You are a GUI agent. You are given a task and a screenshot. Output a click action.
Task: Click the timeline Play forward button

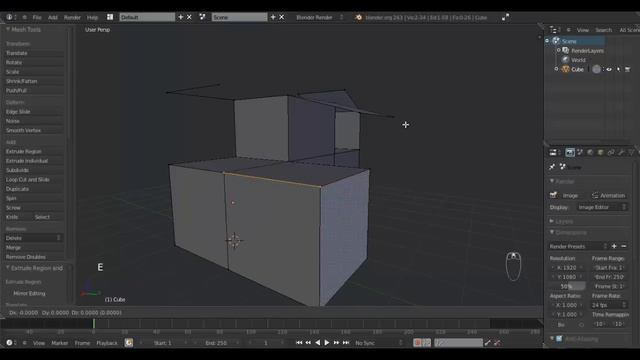coord(327,343)
